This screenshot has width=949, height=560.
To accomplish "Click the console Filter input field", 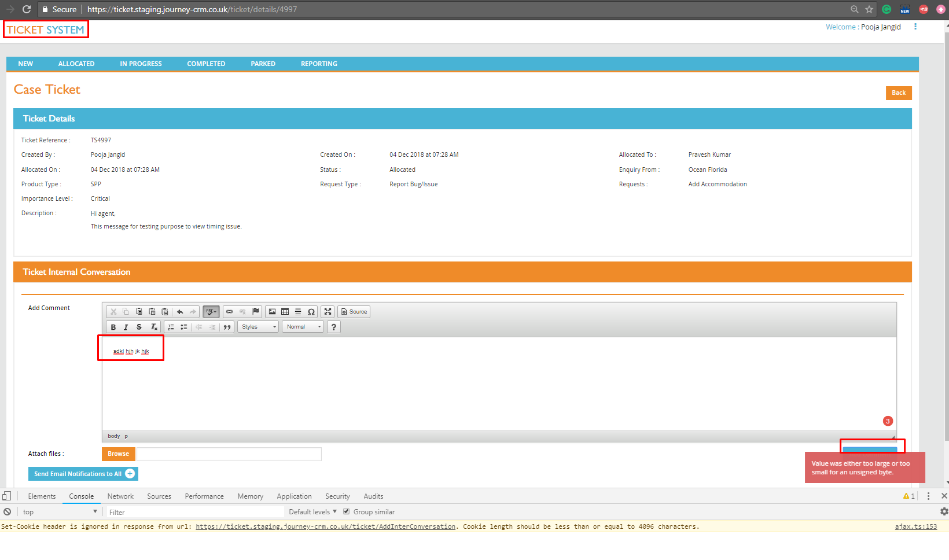I will pos(194,512).
